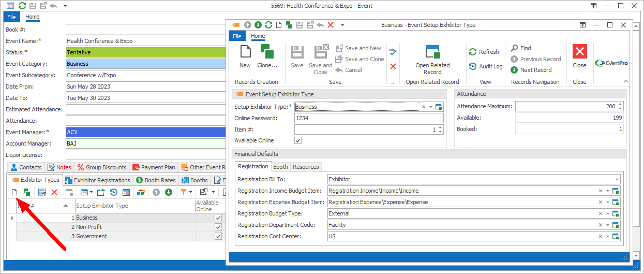644x274 pixels.
Task: Open the Registration Expense Budget Item dropdown arrow
Action: tap(608, 202)
